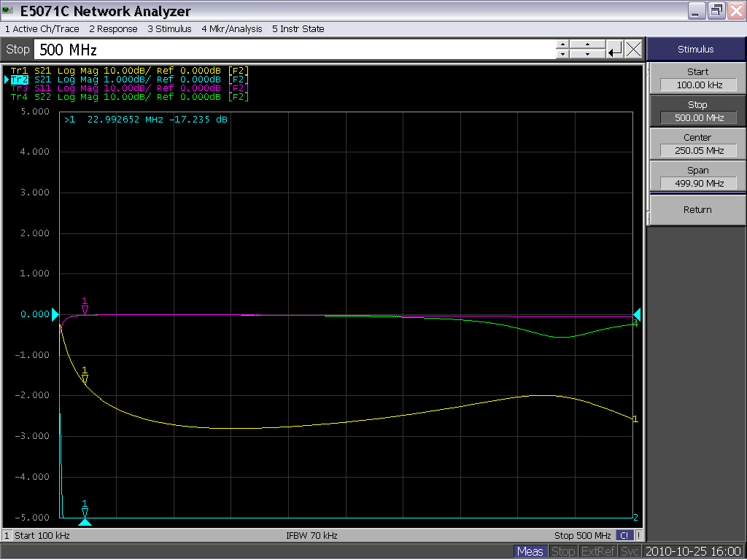Click the Return softkey
Viewport: 747px width, 560px height.
point(697,209)
